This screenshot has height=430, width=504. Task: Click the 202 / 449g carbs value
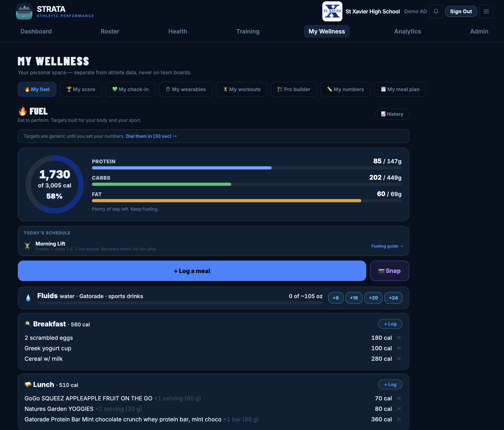click(385, 177)
